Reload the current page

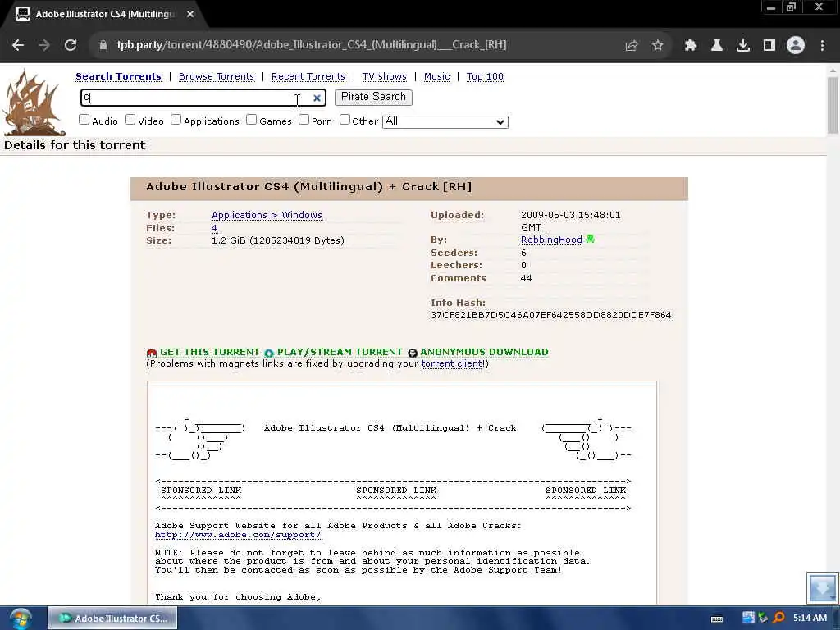[71, 46]
